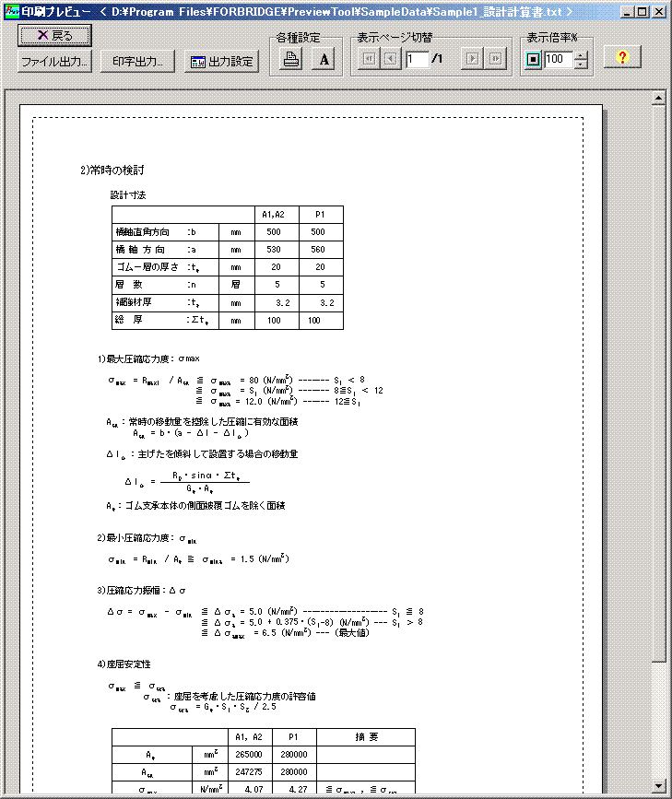The height and width of the screenshot is (799, 672).
Task: Go to previous page icon
Action: [391, 59]
